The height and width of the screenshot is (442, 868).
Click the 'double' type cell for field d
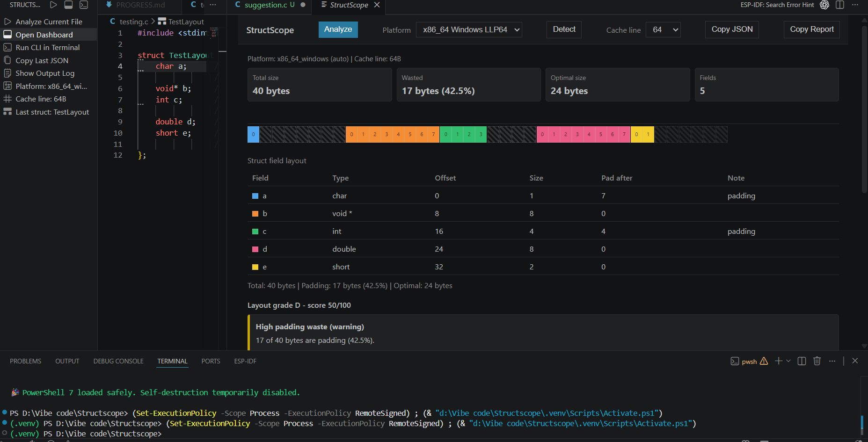(x=344, y=249)
